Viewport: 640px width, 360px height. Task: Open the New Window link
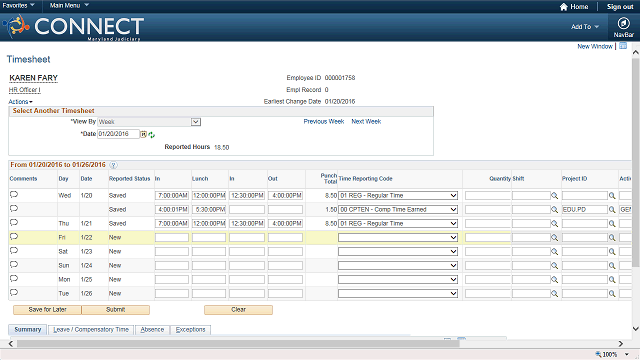(595, 47)
